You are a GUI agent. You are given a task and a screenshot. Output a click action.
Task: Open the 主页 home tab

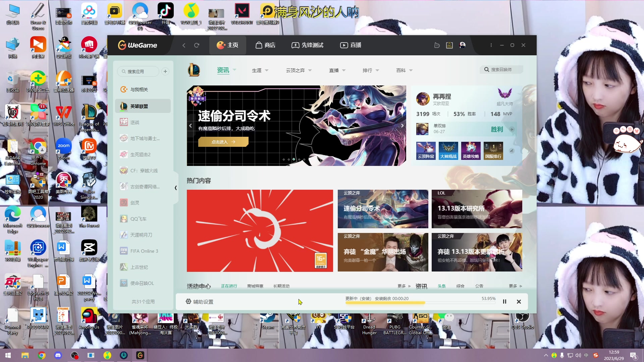[x=227, y=45]
